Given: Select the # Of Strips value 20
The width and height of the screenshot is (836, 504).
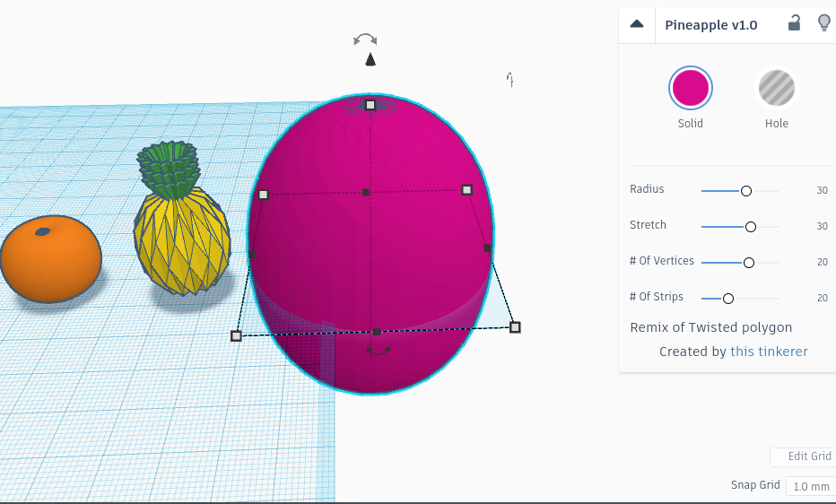Looking at the screenshot, I should (x=823, y=298).
